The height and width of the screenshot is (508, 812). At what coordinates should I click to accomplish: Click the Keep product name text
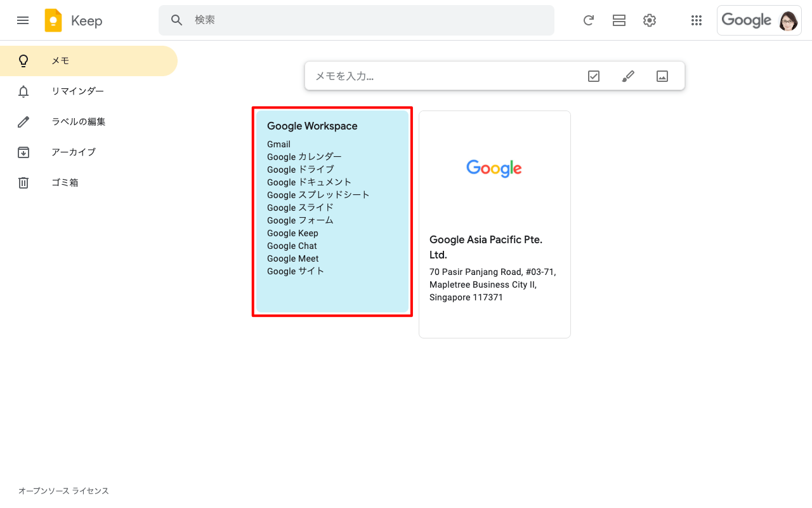(87, 20)
